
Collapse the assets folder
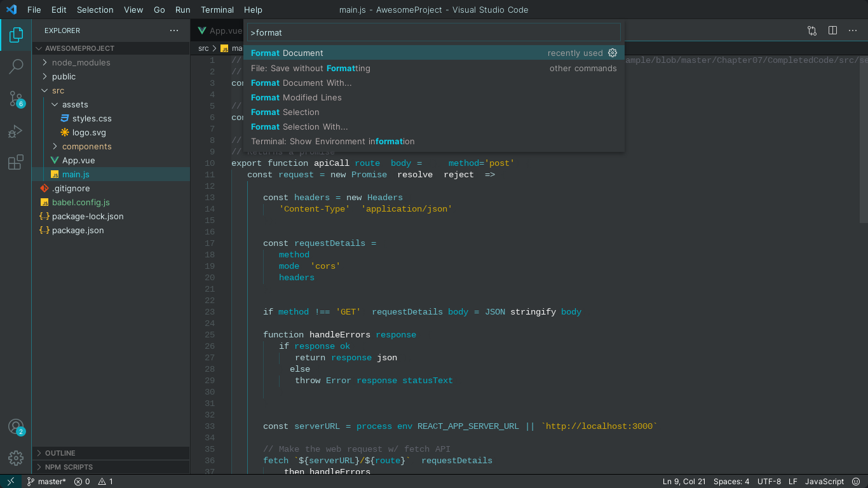coord(111,104)
